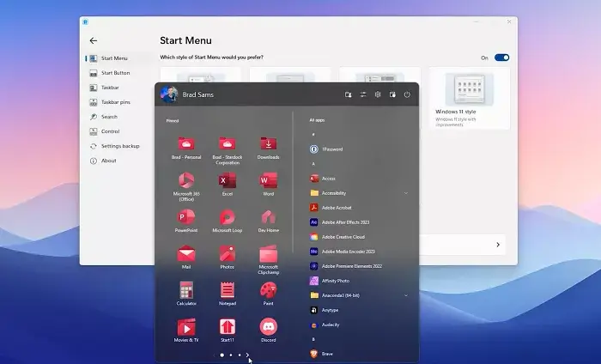601x364 pixels.
Task: Launch Microsoft Clipchamp from pinned
Action: pos(268,260)
